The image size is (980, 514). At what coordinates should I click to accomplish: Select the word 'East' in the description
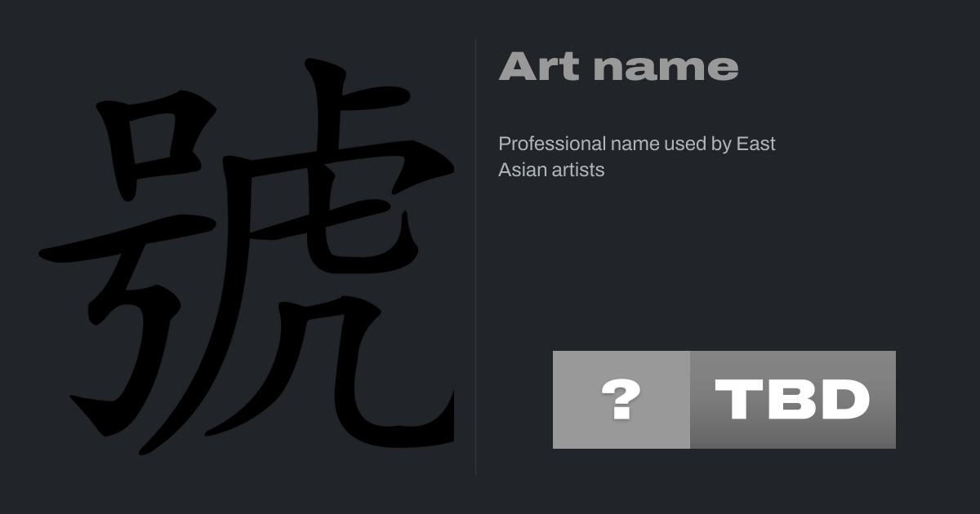click(x=756, y=144)
